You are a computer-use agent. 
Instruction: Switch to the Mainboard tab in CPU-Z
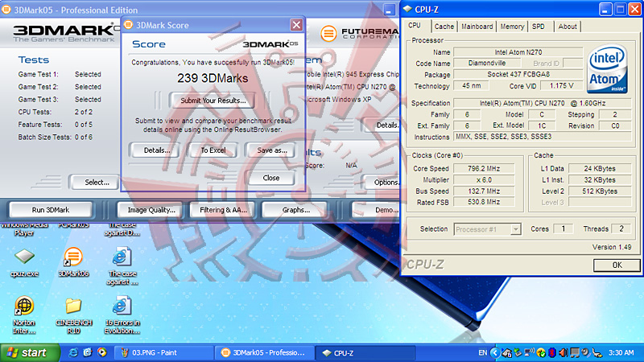[x=477, y=27]
